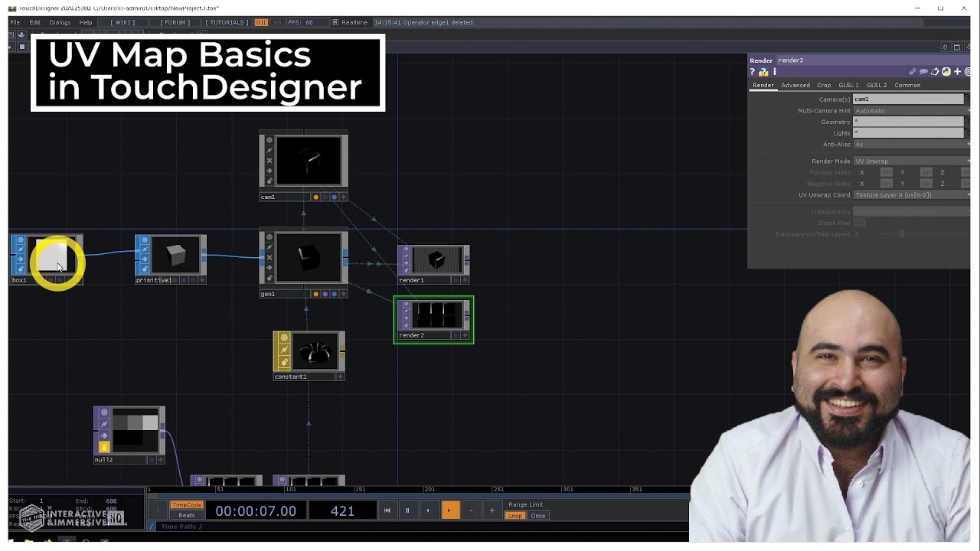Click the viewer active icon on primitive1 node
Viewport: 980px width, 551px height.
(x=144, y=240)
